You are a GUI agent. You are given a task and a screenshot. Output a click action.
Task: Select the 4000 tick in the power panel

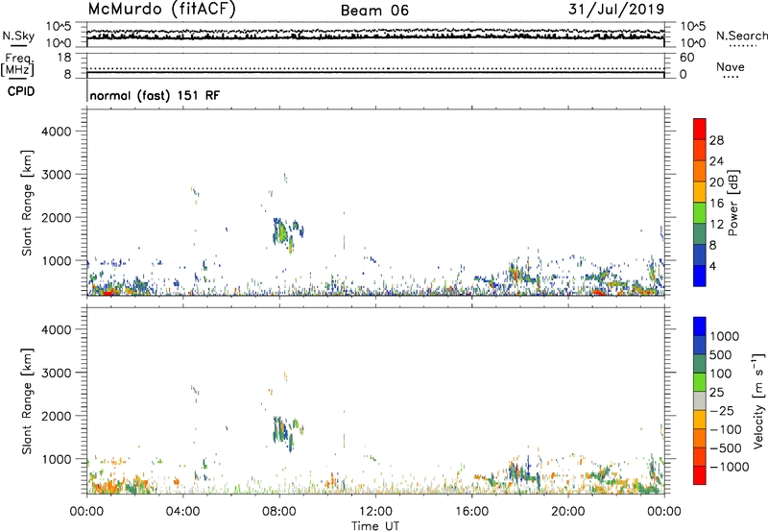click(x=57, y=132)
